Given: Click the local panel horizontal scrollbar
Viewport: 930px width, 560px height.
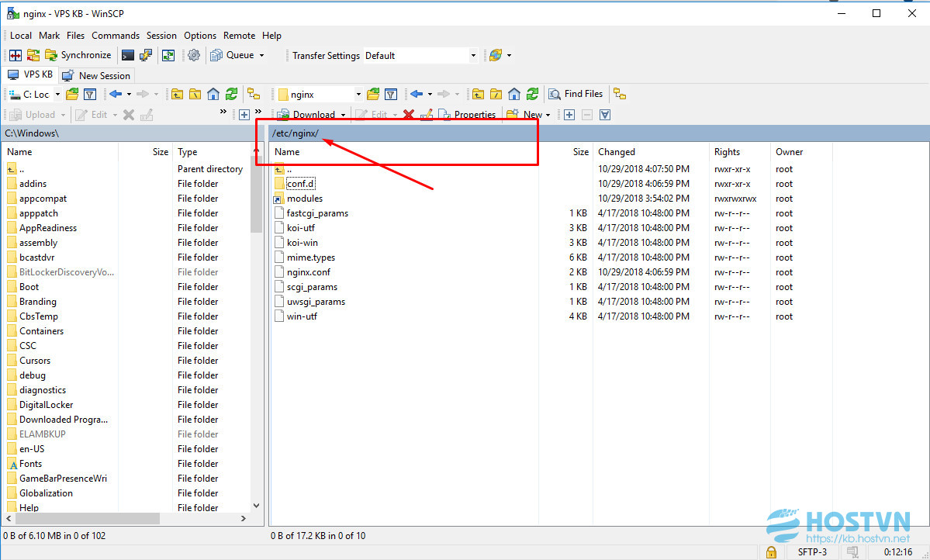Looking at the screenshot, I should [87, 518].
